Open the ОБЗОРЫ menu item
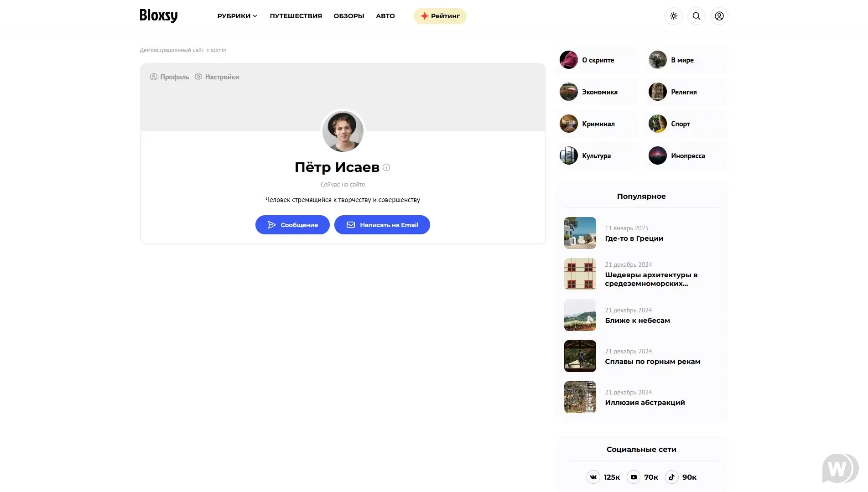Screen dimensions: 868x492 pyautogui.click(x=348, y=16)
